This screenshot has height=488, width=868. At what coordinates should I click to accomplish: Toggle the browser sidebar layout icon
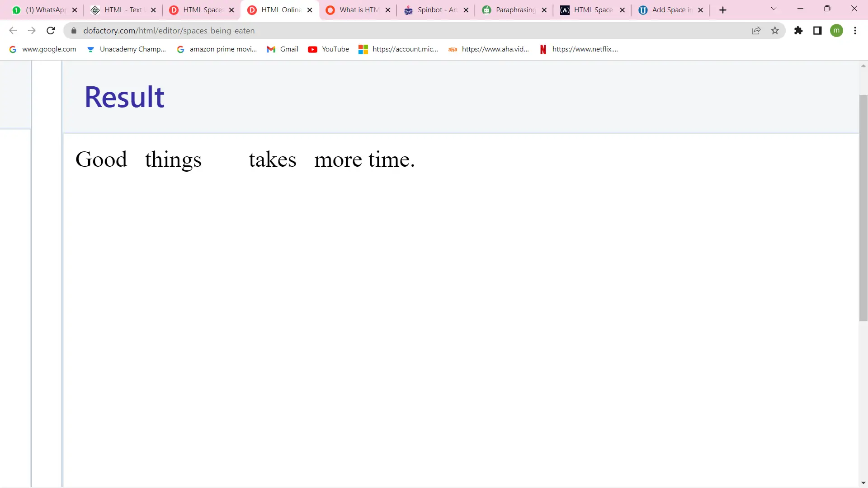point(817,30)
